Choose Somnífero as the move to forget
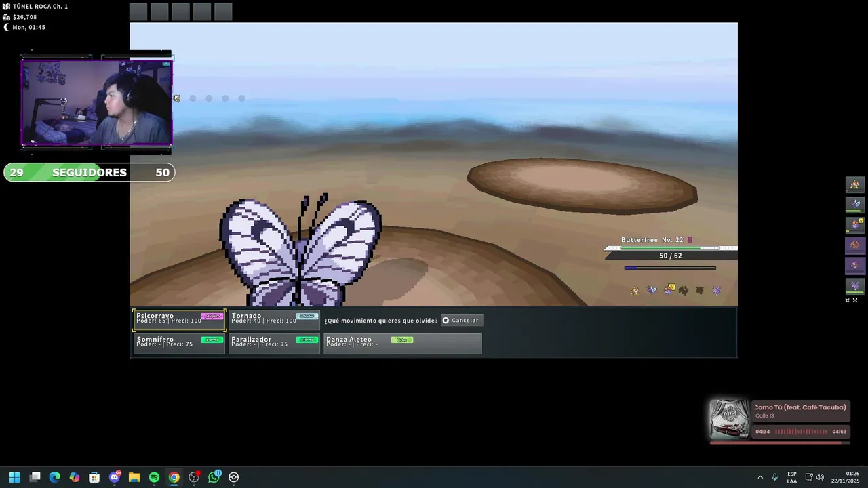 click(x=179, y=344)
